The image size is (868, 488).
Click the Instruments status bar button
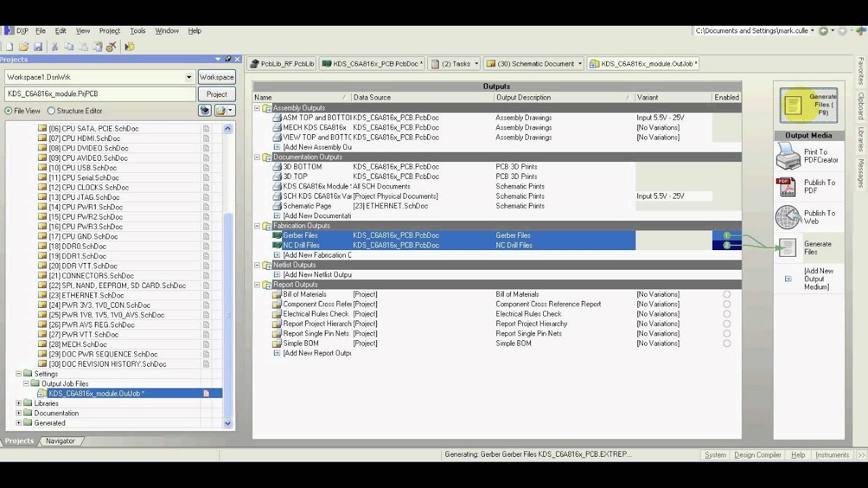[x=832, y=455]
